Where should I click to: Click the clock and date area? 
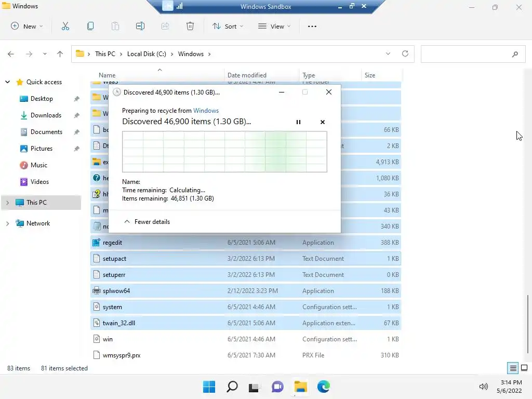pos(509,387)
